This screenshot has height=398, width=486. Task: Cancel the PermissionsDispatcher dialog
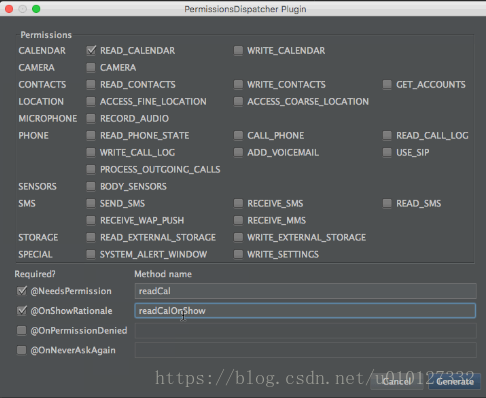click(397, 381)
